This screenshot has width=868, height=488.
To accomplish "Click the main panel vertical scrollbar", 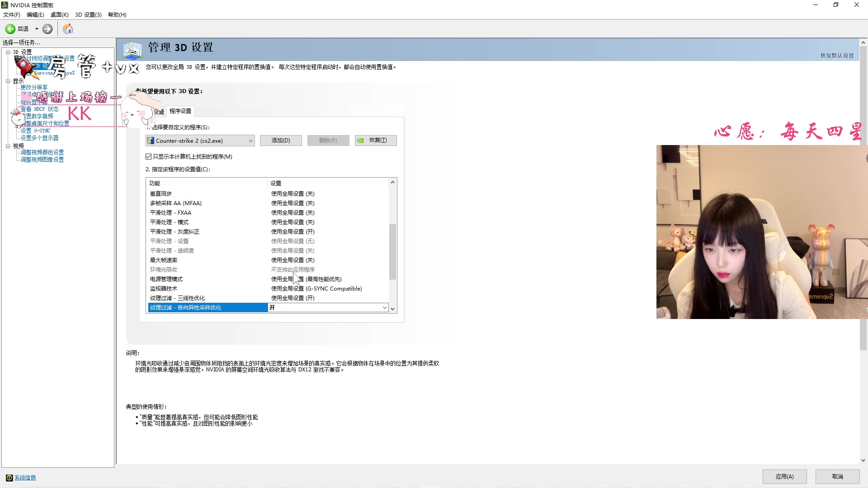I will (863, 199).
